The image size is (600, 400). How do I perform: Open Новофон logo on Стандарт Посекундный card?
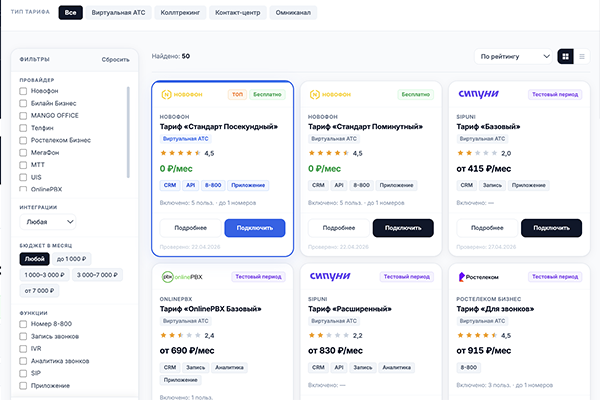coord(182,95)
